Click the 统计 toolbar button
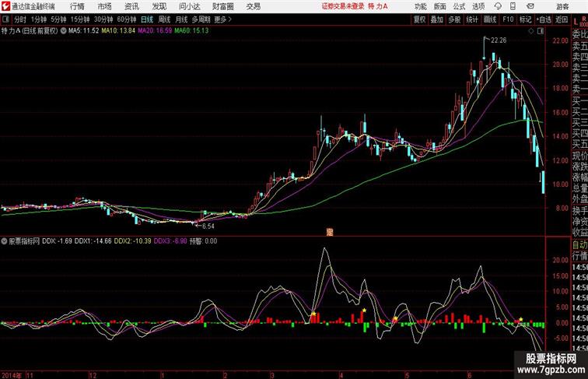This screenshot has width=588, height=379. click(x=472, y=19)
